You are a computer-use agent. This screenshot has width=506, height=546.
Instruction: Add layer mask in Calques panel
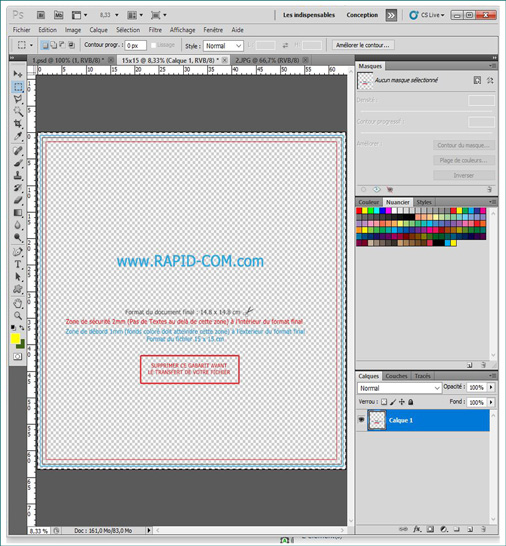click(x=430, y=529)
